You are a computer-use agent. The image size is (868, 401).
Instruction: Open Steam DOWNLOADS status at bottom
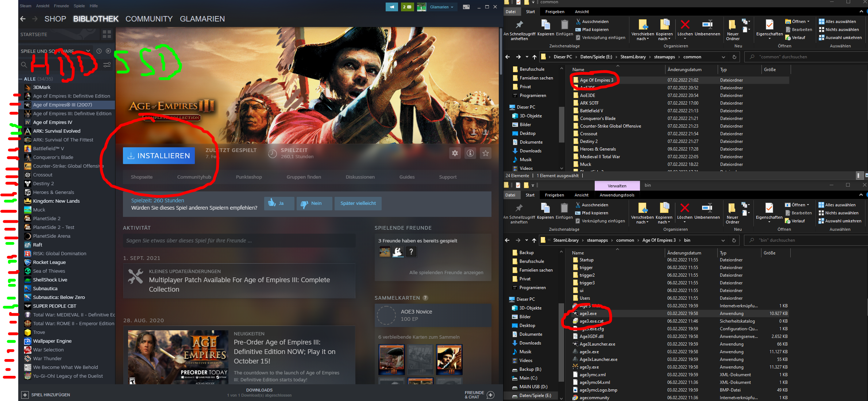[x=259, y=393]
